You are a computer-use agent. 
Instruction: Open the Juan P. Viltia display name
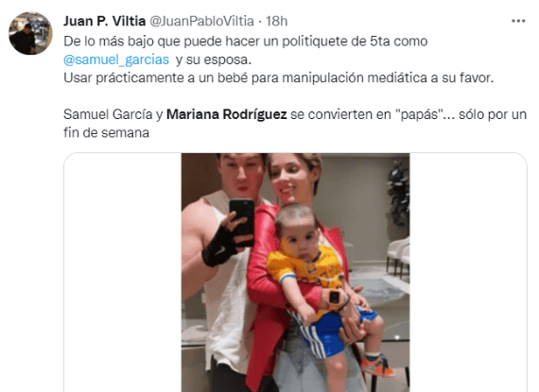[x=104, y=21]
